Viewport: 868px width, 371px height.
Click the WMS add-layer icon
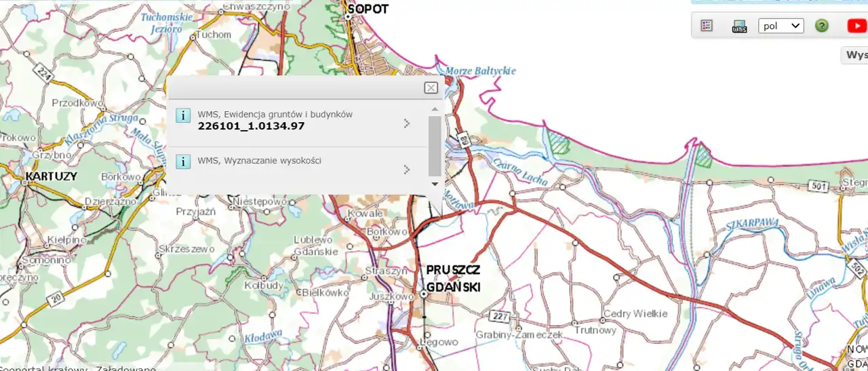point(739,26)
